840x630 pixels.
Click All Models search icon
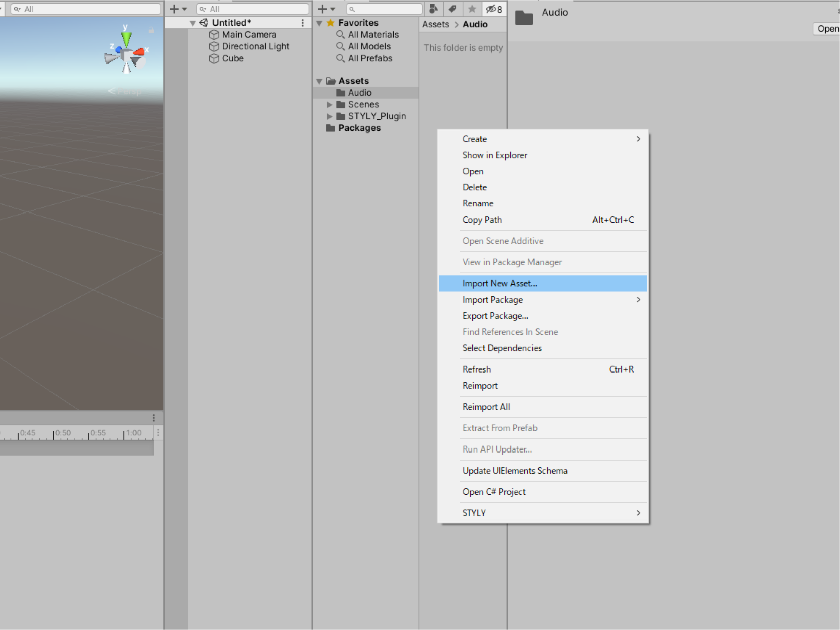tap(340, 46)
